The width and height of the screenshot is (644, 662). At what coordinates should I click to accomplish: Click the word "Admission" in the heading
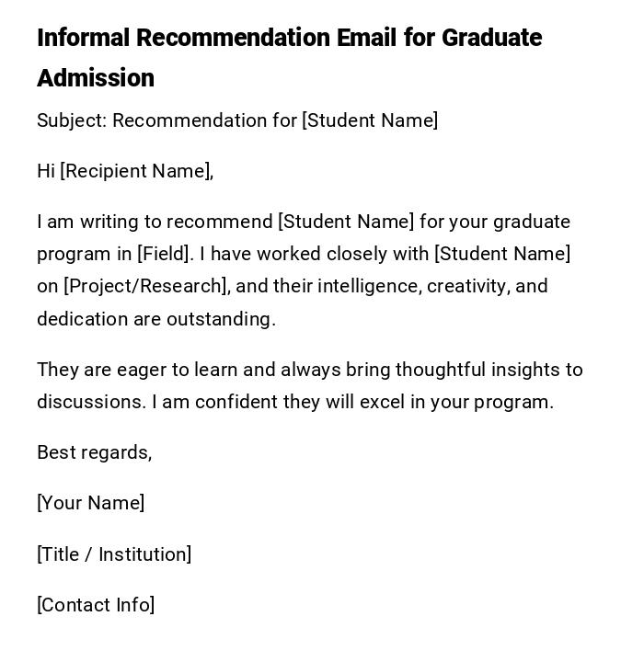click(x=96, y=78)
